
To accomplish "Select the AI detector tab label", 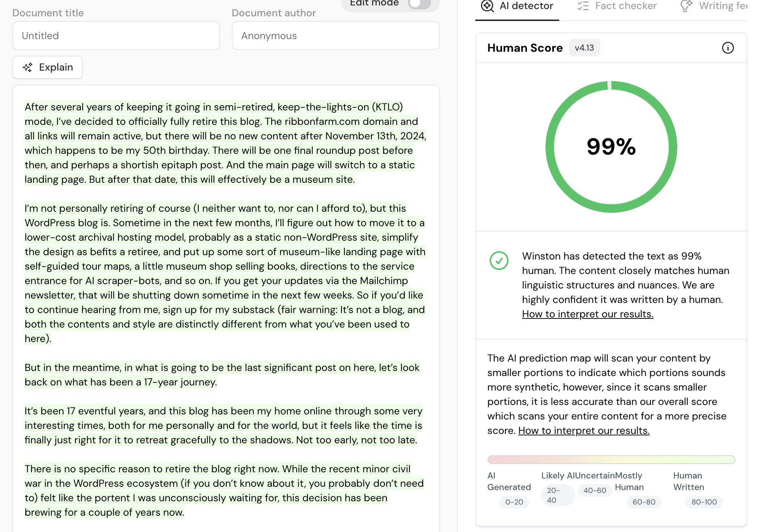I will [x=526, y=6].
